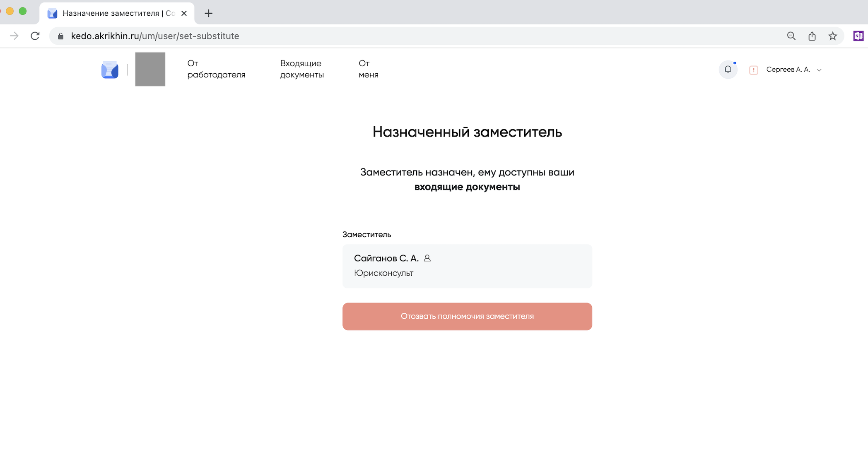Click the notification bell icon
This screenshot has height=452, width=868.
tap(728, 70)
